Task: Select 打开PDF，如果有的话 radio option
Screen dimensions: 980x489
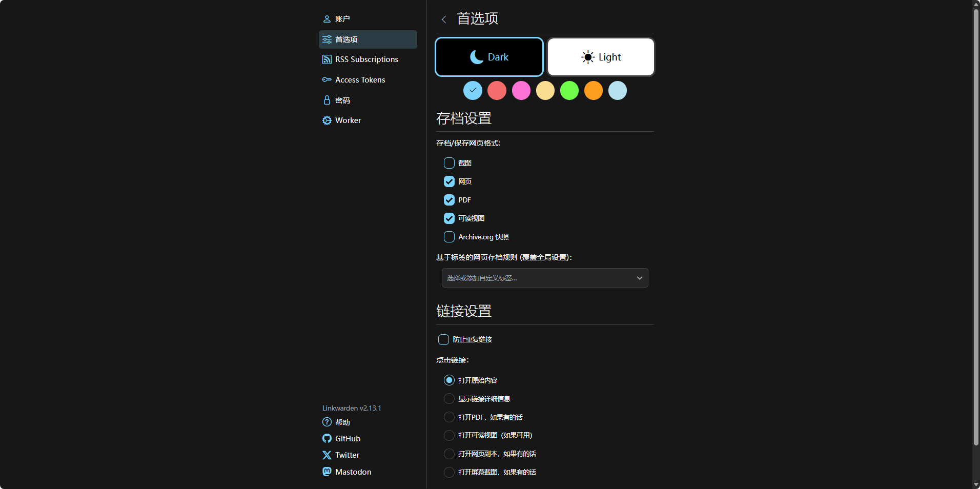Action: 449,417
